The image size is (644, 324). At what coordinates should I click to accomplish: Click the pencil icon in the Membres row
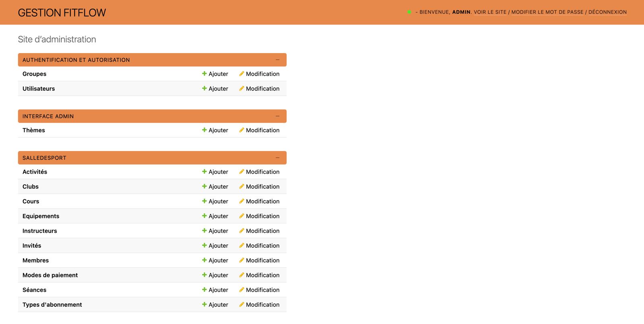[x=242, y=260]
